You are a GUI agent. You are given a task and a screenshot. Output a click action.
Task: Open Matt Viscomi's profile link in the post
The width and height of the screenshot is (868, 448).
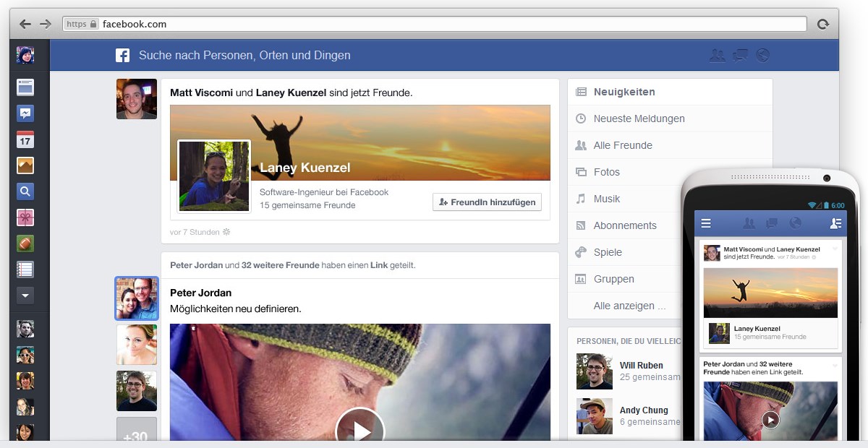[202, 92]
